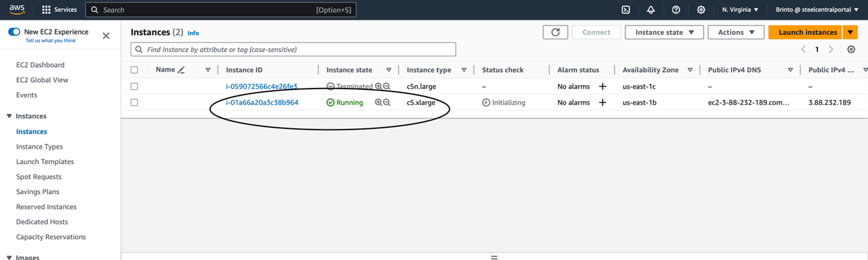The image size is (868, 260).
Task: Expand the Actions dropdown menu
Action: pos(736,32)
